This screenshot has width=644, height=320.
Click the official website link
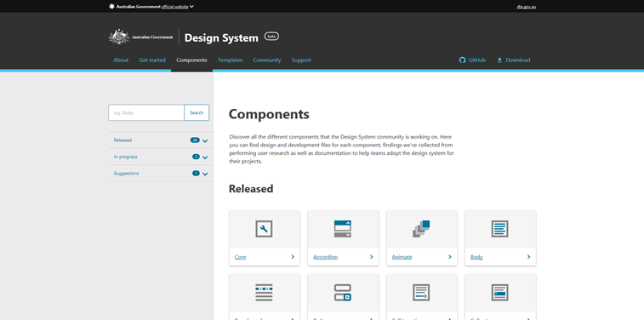click(x=175, y=7)
